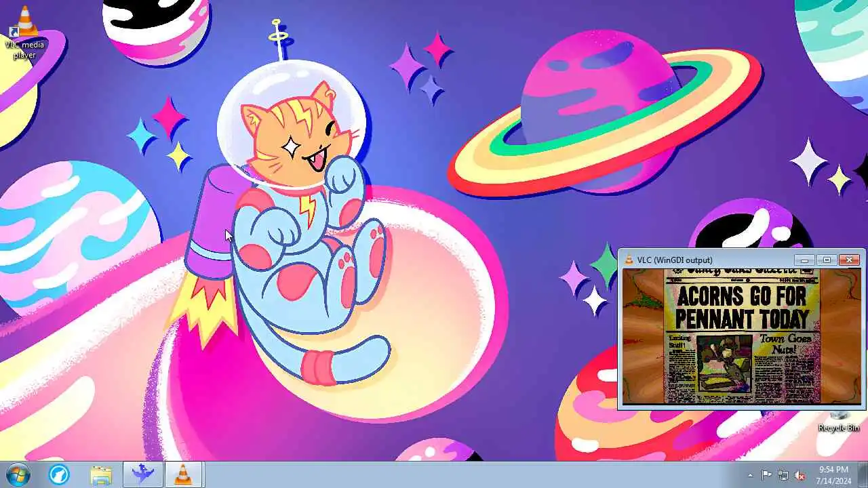Viewport: 868px width, 488px height.
Task: Click the muted volume speaker icon
Action: pos(800,475)
